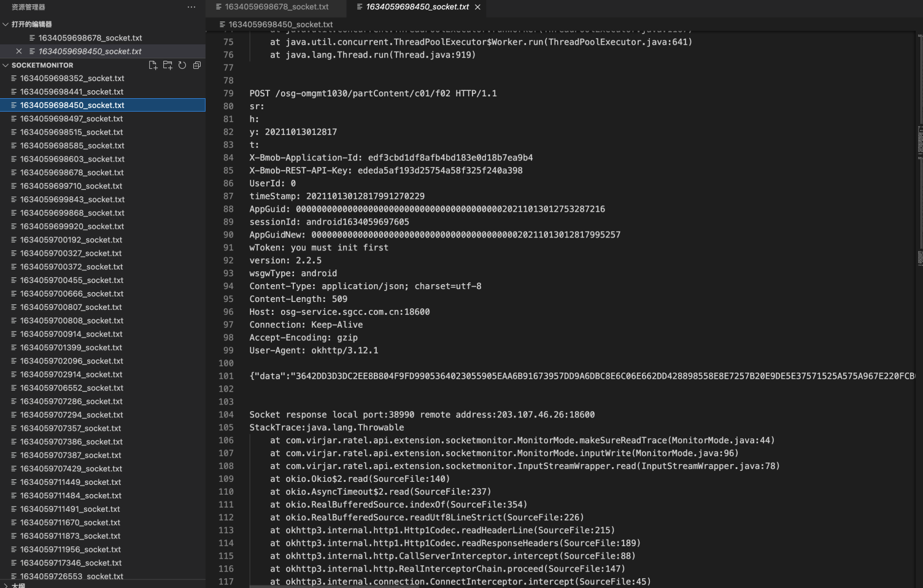Switch to the 1634059698678_socket.txt tab
The image size is (923, 588).
click(276, 7)
